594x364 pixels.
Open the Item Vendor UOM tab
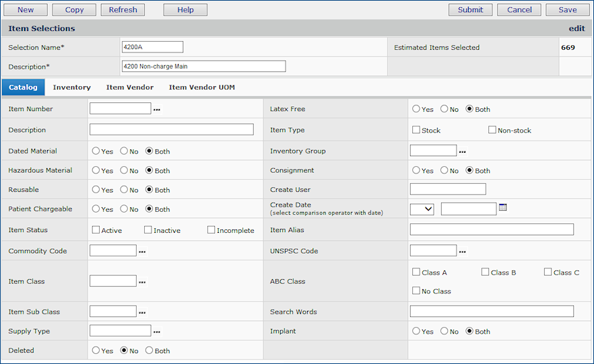coord(201,87)
